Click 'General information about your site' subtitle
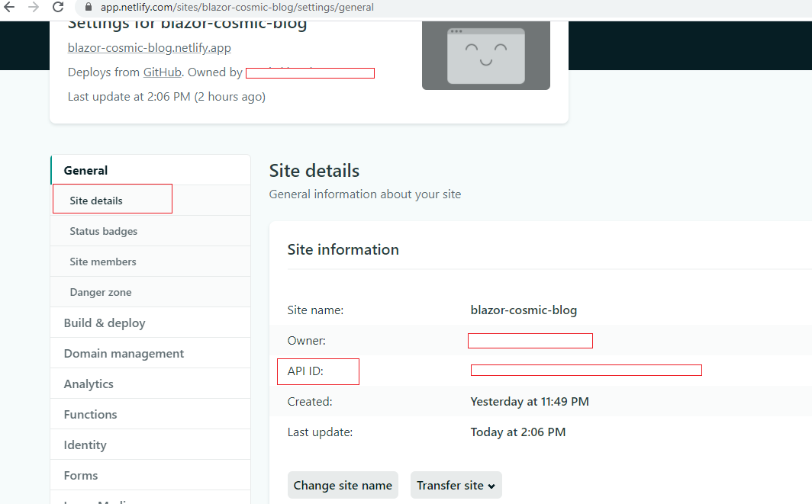Viewport: 812px width, 504px height. [x=365, y=194]
